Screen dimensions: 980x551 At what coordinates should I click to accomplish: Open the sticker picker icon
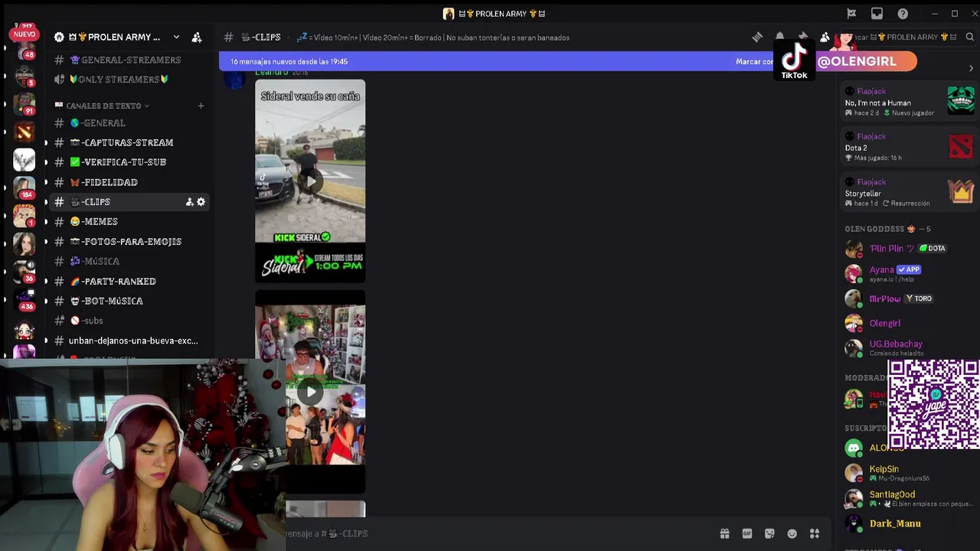[x=769, y=533]
